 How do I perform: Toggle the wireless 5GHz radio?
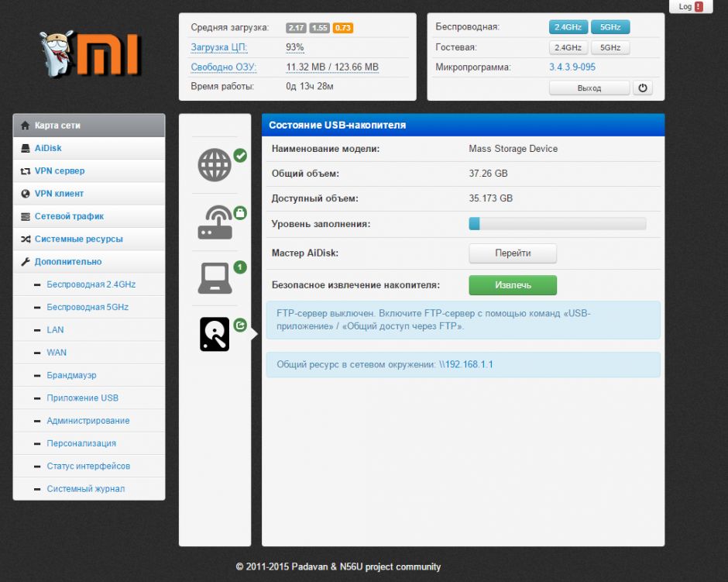(610, 27)
